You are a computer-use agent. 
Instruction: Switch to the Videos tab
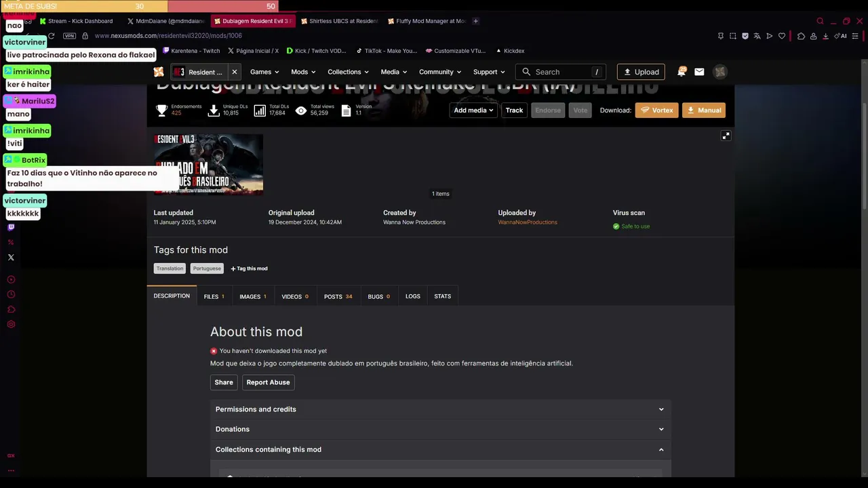tap(295, 296)
